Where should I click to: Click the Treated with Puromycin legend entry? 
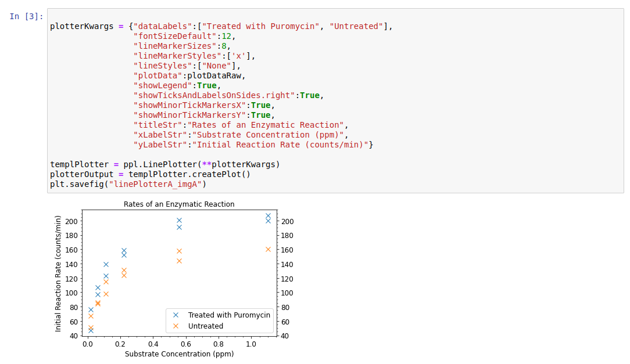pos(229,315)
